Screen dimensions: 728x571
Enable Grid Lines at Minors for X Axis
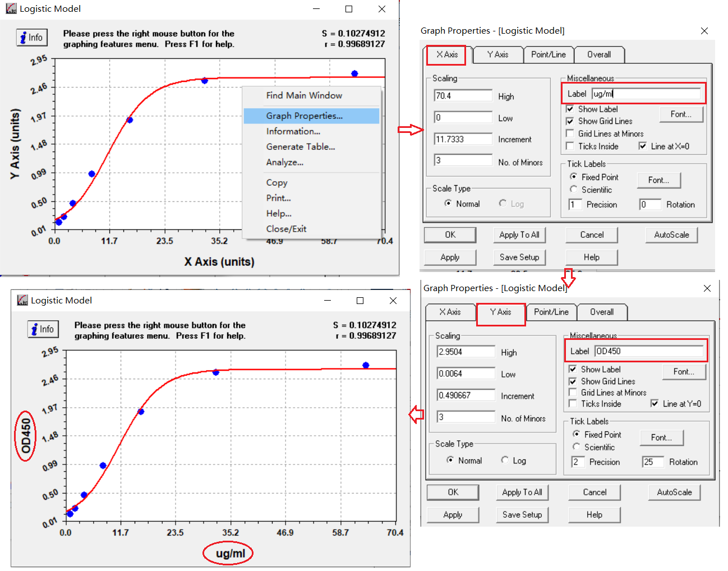tap(570, 133)
